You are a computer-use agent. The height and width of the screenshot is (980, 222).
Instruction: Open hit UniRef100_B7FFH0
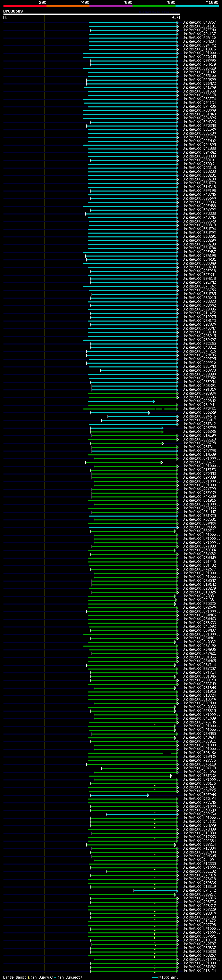(x=199, y=30)
